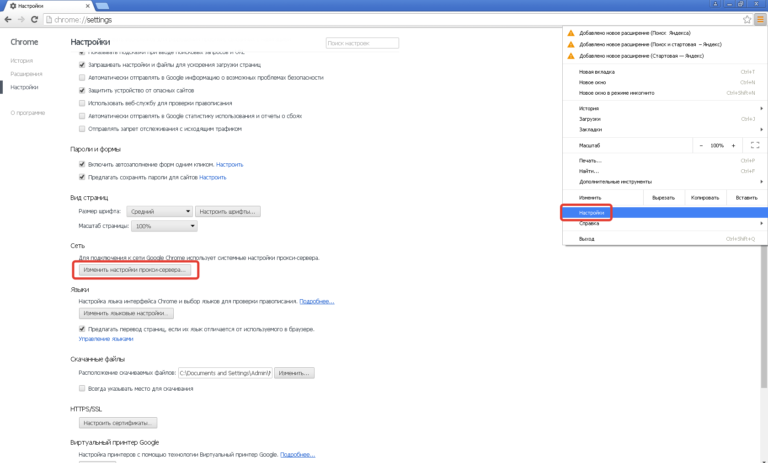Click Копировать in edit row
This screenshot has height=463, width=768.
click(705, 197)
